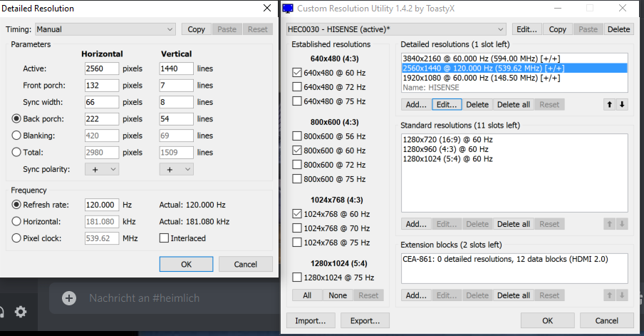Click move-down arrow in Detailed resolutions
Viewport: 644px width, 336px height.
(x=622, y=105)
